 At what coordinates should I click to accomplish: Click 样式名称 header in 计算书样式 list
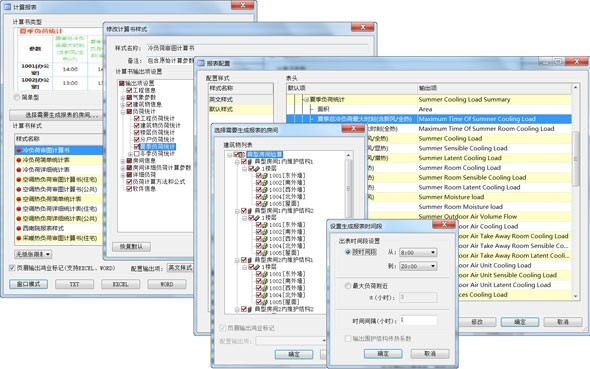pos(59,139)
